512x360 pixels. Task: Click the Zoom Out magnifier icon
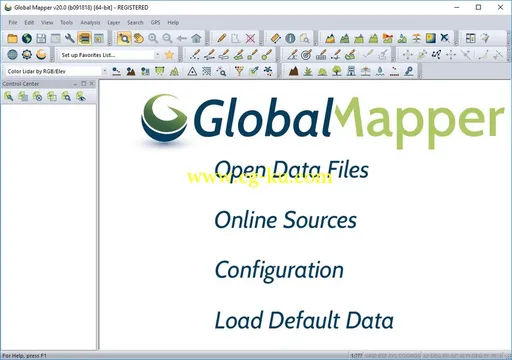click(x=167, y=38)
